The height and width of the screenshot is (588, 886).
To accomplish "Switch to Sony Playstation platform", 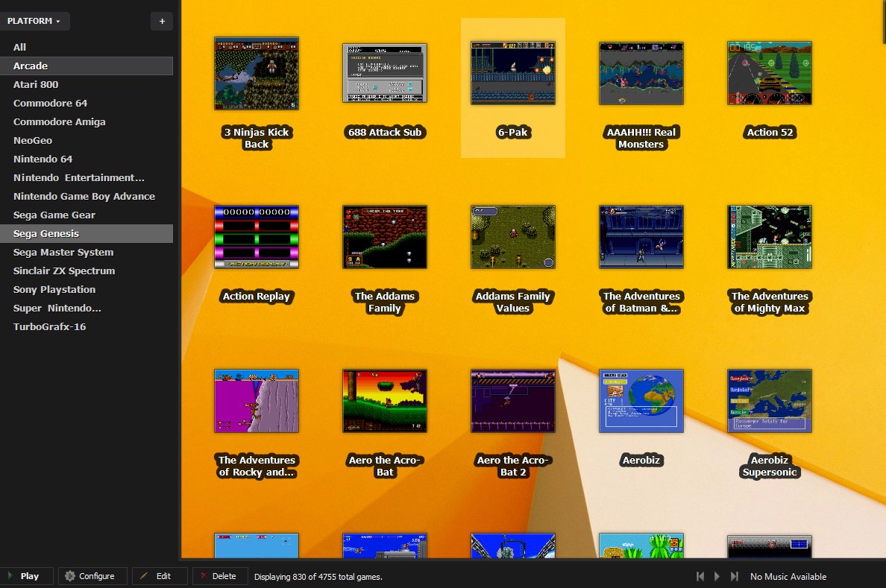I will coord(54,289).
